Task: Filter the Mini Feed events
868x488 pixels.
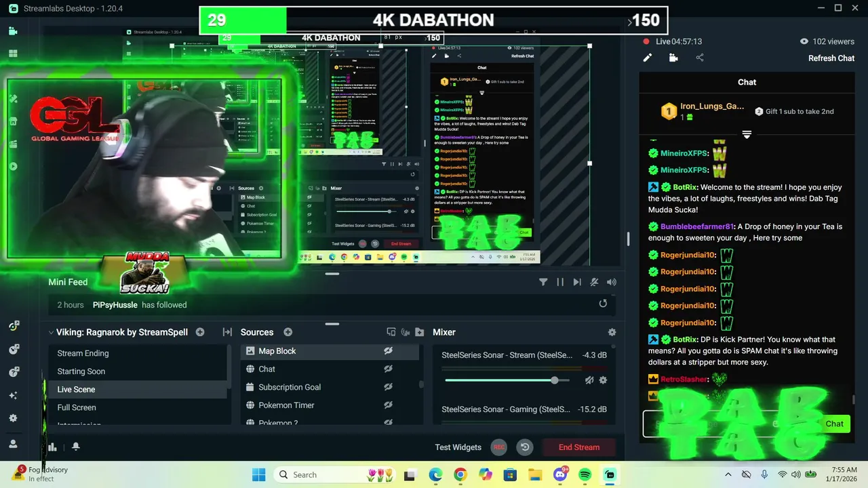Action: point(543,282)
